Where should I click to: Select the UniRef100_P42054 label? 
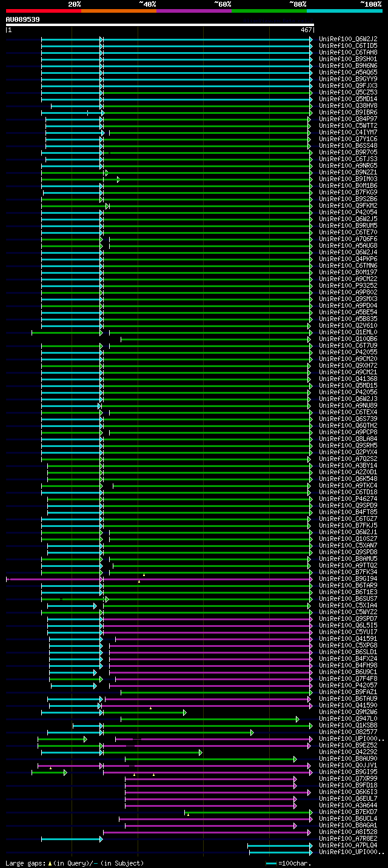[x=348, y=212]
